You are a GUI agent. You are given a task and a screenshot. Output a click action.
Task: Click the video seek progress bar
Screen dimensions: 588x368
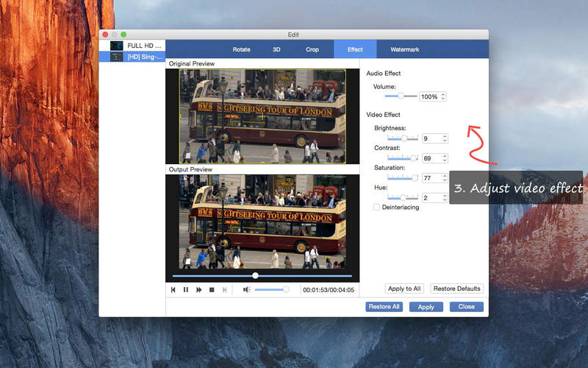click(262, 275)
